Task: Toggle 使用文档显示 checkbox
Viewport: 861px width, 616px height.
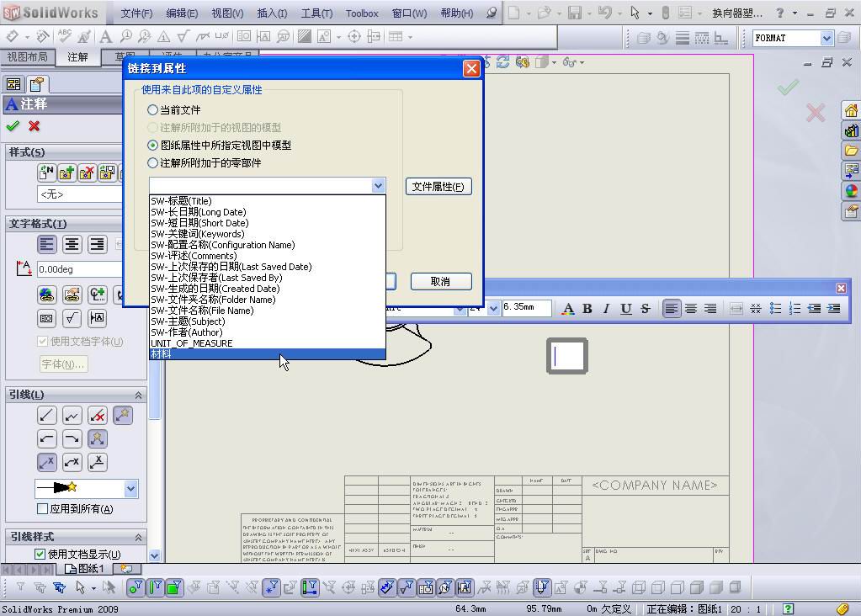Action: [x=40, y=554]
